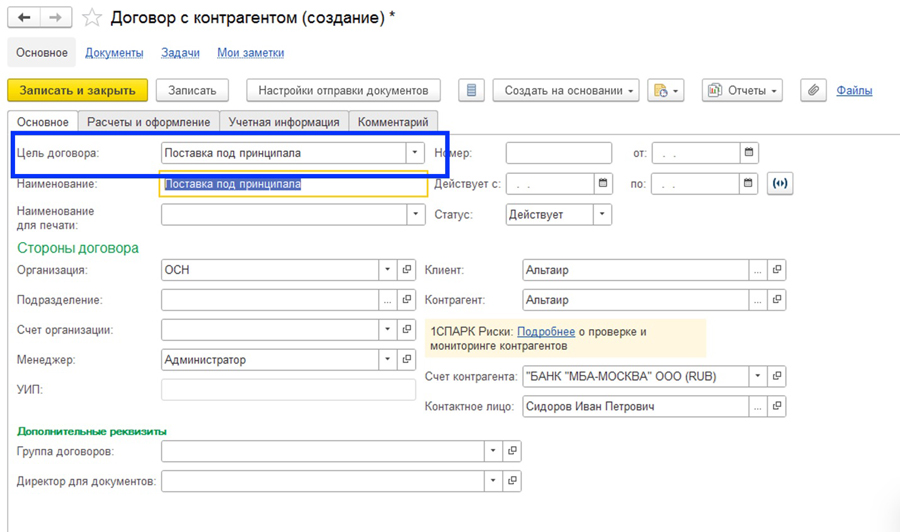Open 'Настройки отправки документов'
900x532 pixels.
click(x=343, y=90)
